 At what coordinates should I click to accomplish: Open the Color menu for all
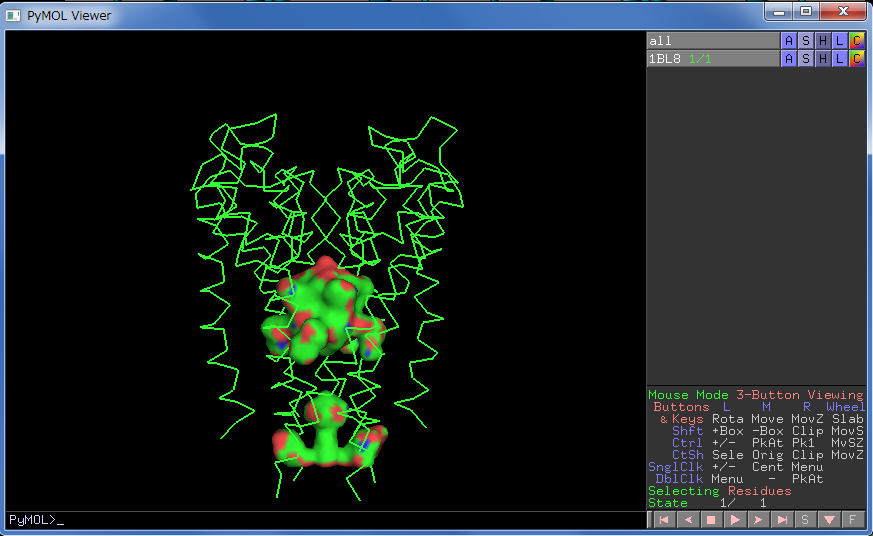[x=856, y=41]
